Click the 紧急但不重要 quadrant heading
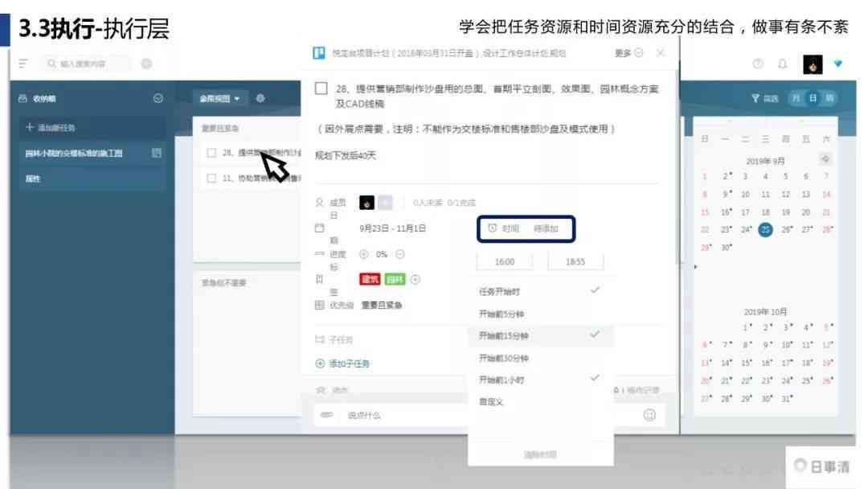 point(223,282)
